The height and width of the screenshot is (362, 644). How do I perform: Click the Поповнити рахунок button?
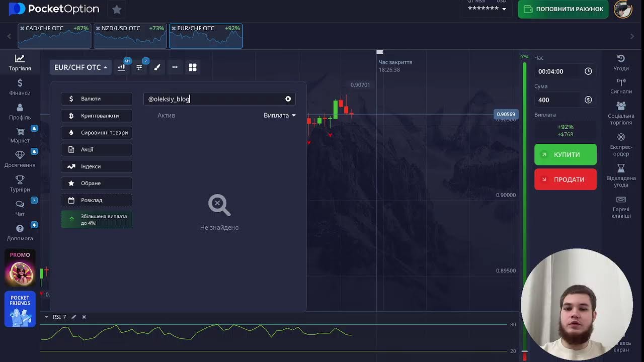[563, 9]
